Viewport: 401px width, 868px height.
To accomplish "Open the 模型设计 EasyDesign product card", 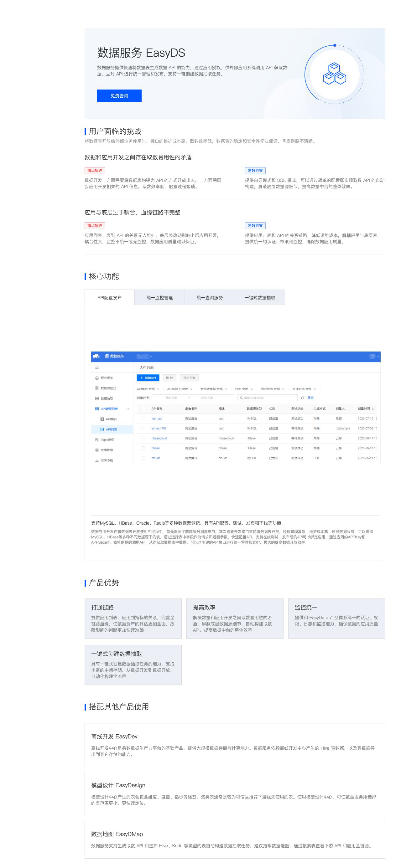I will click(x=235, y=794).
